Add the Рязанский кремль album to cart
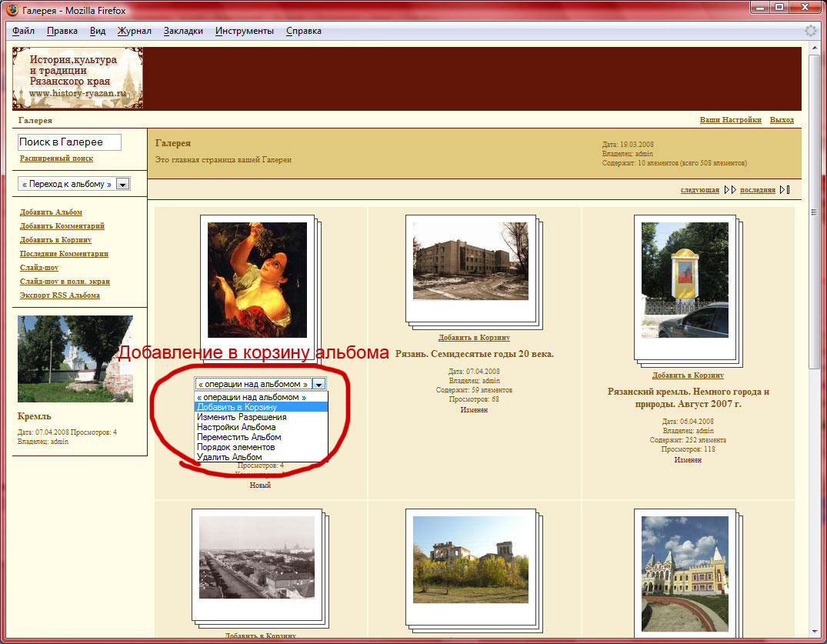 click(688, 375)
